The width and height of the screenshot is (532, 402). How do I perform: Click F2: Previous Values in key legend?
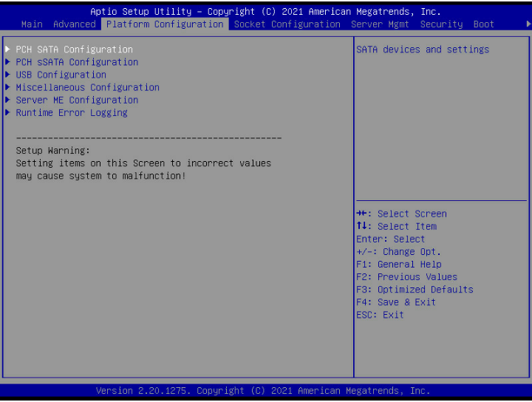pyautogui.click(x=406, y=276)
